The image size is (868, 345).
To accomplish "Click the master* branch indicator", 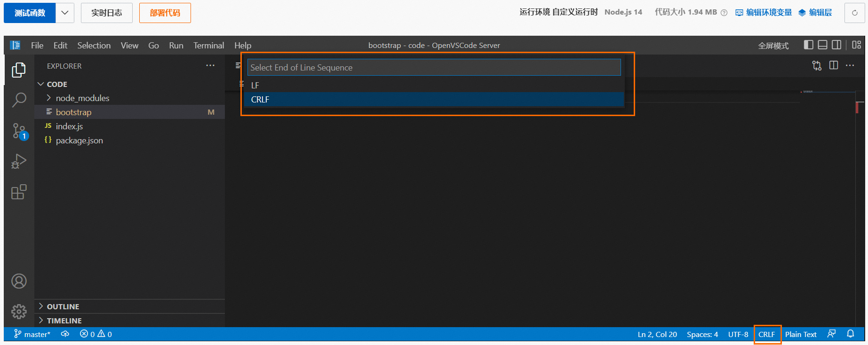I will [x=32, y=334].
